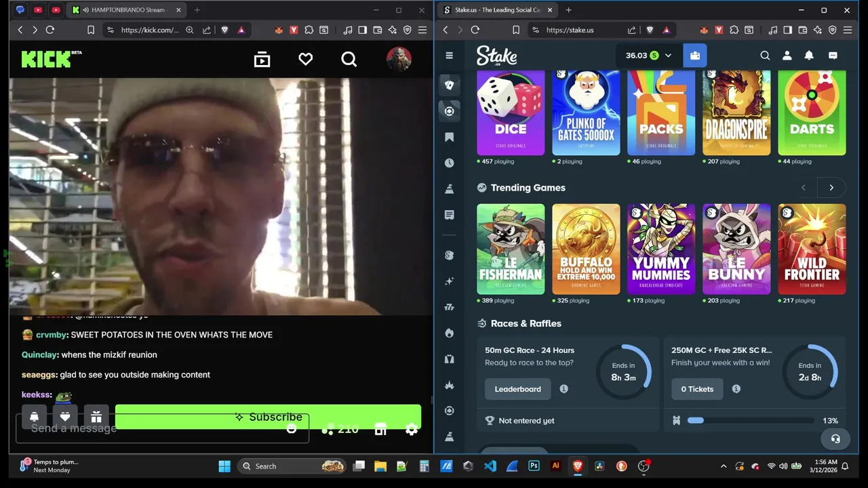
Task: Open Plinko of Gates 50000X game
Action: [x=586, y=113]
